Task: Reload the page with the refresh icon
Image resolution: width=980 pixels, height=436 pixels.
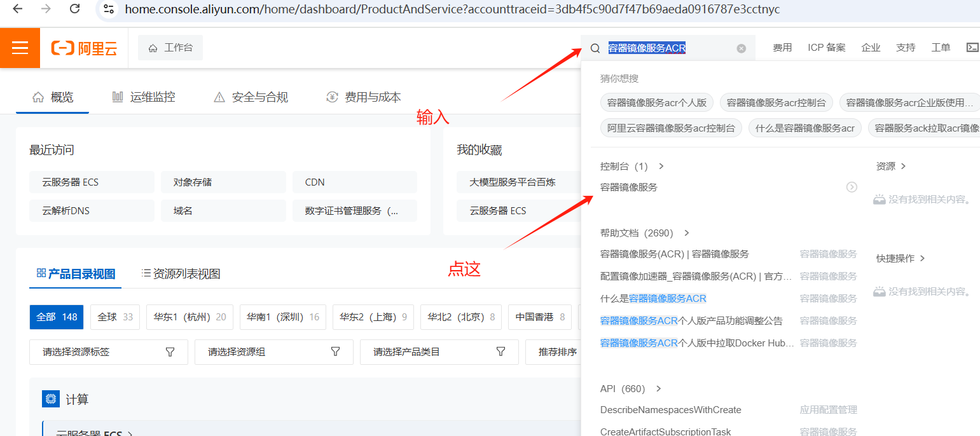Action: click(74, 9)
